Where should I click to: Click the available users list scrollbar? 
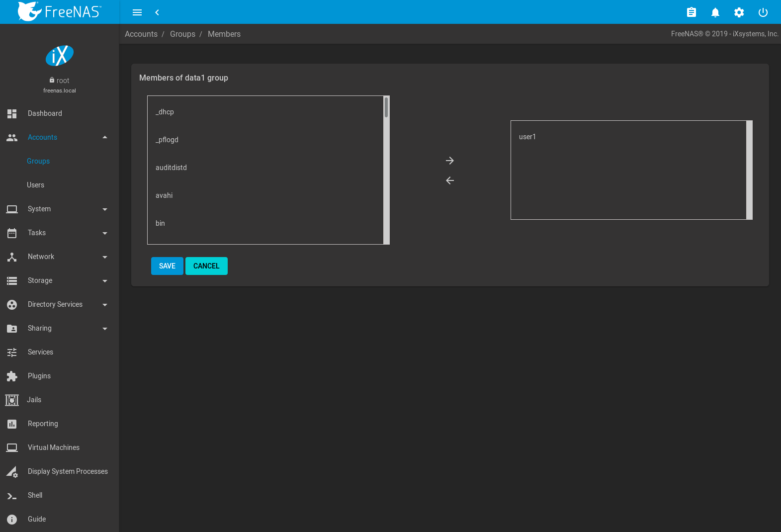click(x=386, y=107)
